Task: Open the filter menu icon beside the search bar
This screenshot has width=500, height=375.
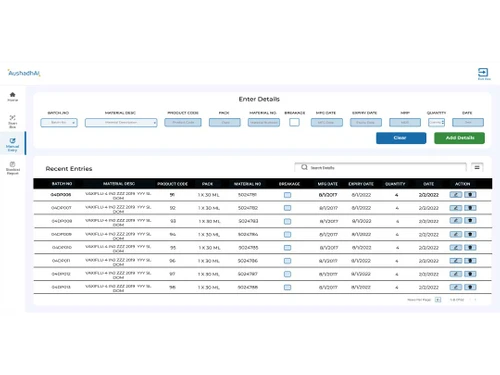Action: pos(477,167)
